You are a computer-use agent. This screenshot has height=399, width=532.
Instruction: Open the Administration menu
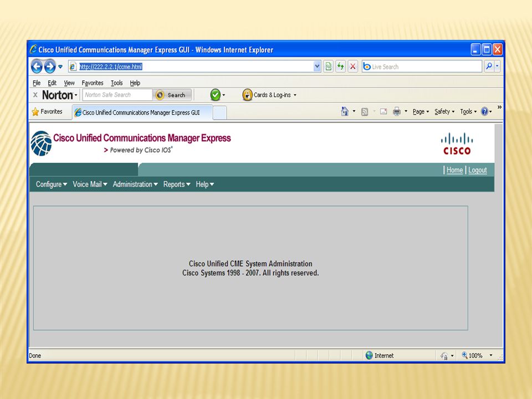click(135, 184)
